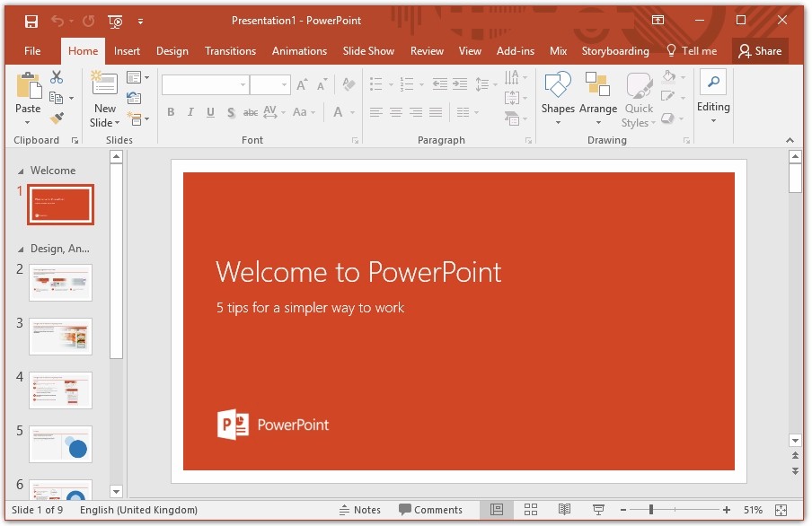Open the Section dropdown
This screenshot has width=812, height=526.
tap(137, 119)
